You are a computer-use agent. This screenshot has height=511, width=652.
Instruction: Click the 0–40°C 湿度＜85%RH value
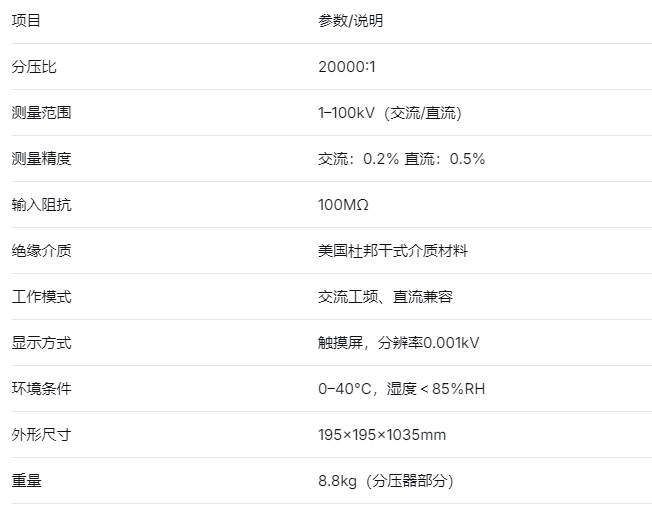401,389
